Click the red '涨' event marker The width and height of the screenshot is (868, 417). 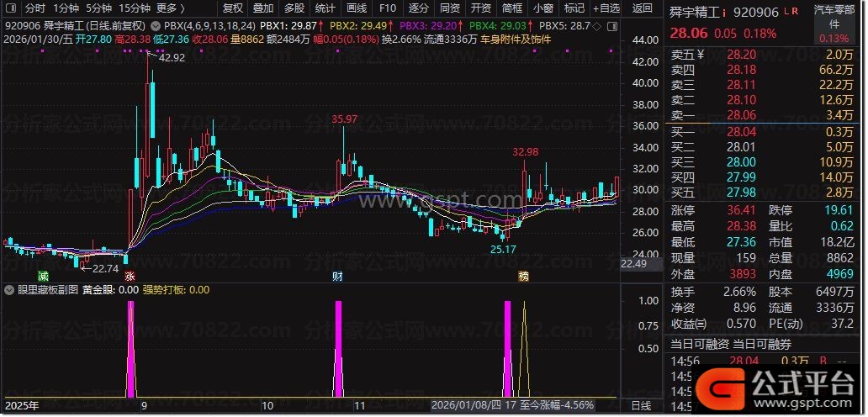pyautogui.click(x=130, y=276)
